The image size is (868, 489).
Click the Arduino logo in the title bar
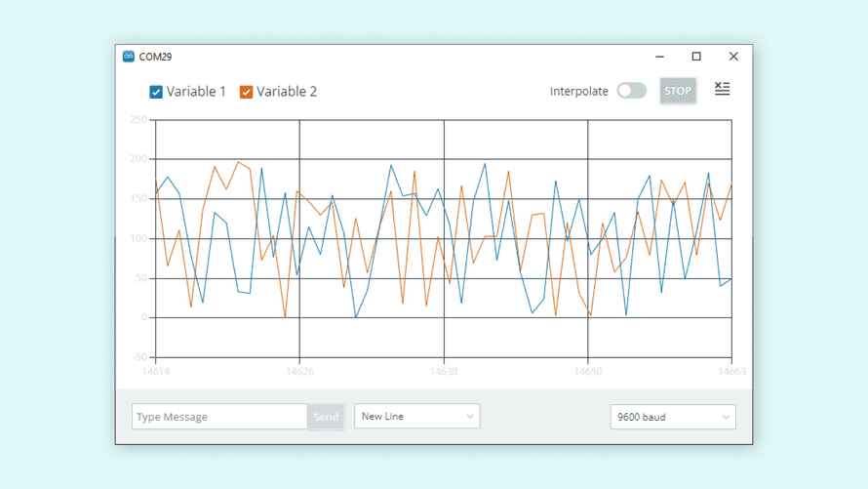(129, 57)
